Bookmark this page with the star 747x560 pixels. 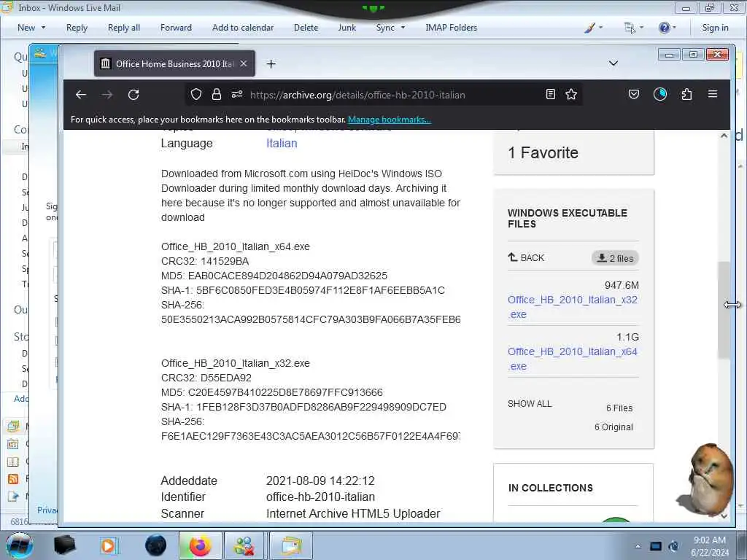tap(571, 94)
